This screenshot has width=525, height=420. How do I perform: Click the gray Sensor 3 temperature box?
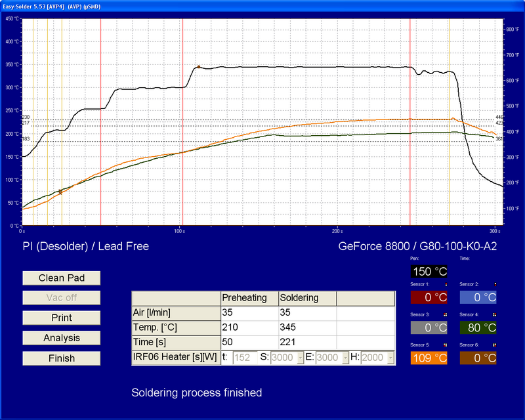429,327
